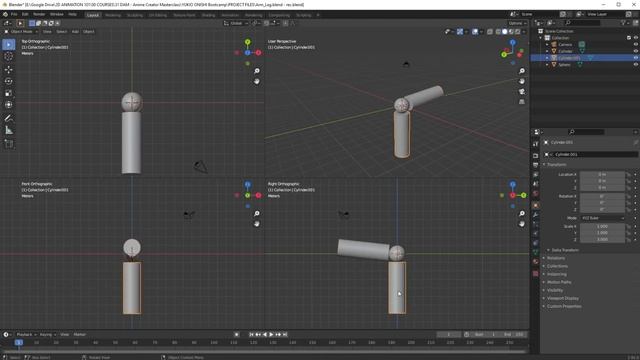Open Keying popover in timeline

[47, 334]
